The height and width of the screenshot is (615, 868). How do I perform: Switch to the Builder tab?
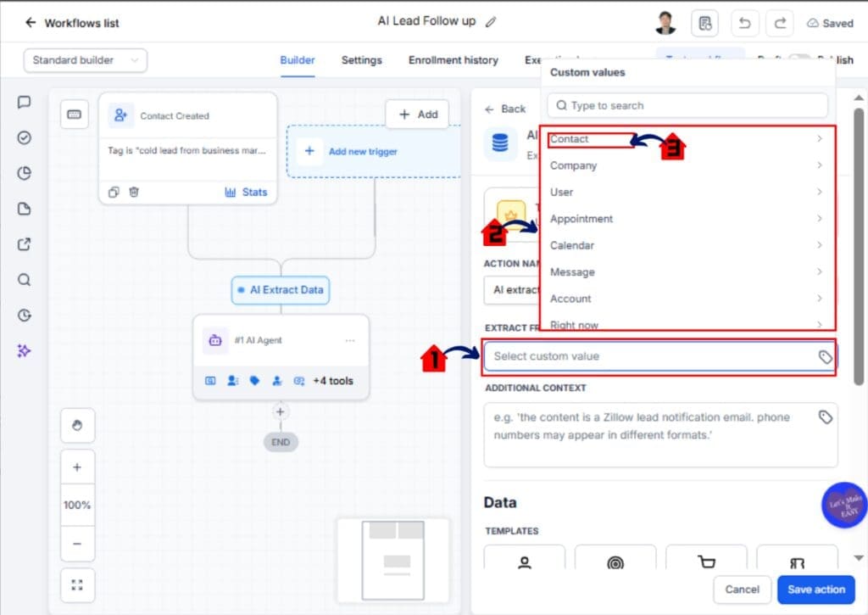coord(298,60)
